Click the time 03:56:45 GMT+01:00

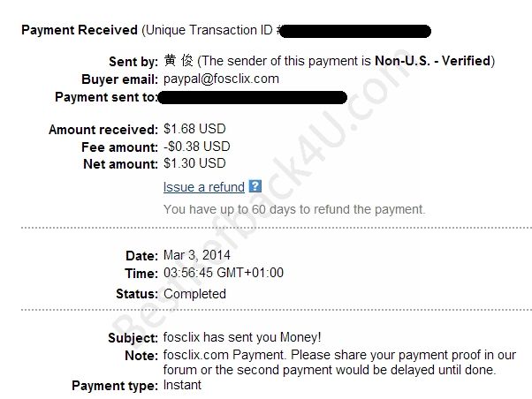pyautogui.click(x=224, y=273)
